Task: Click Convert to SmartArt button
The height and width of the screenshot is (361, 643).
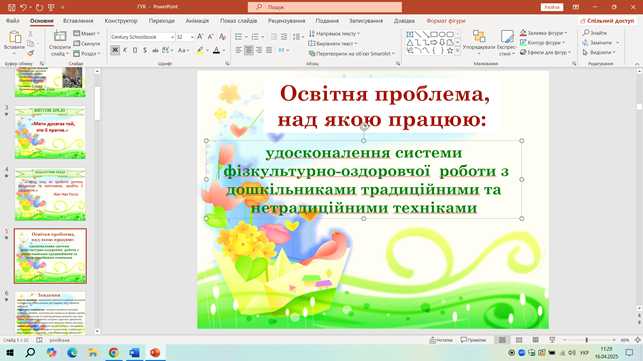Action: (351, 53)
